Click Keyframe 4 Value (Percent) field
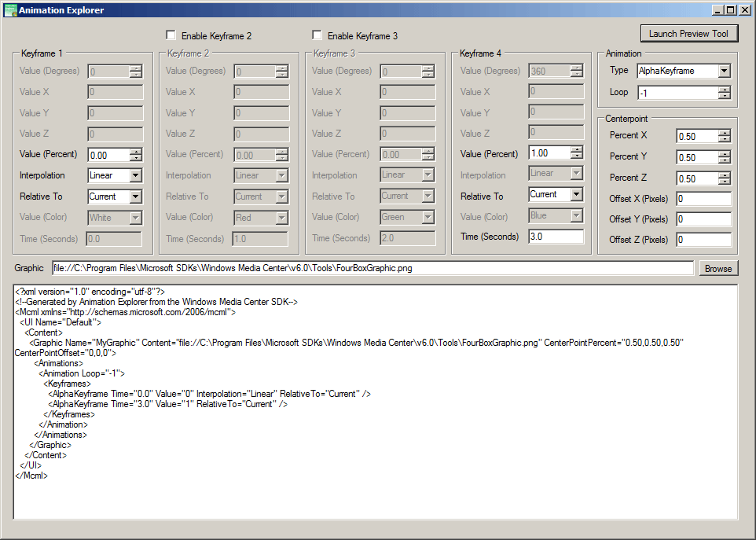 coord(549,152)
